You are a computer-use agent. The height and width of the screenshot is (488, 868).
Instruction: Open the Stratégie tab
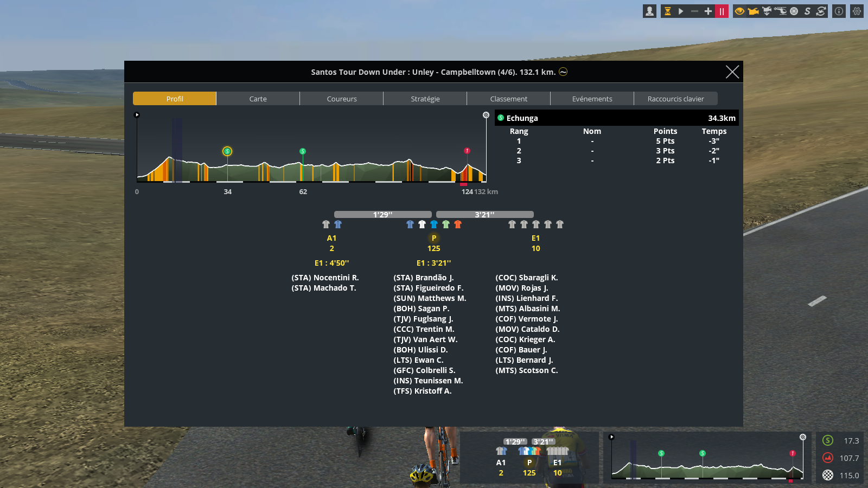point(425,99)
